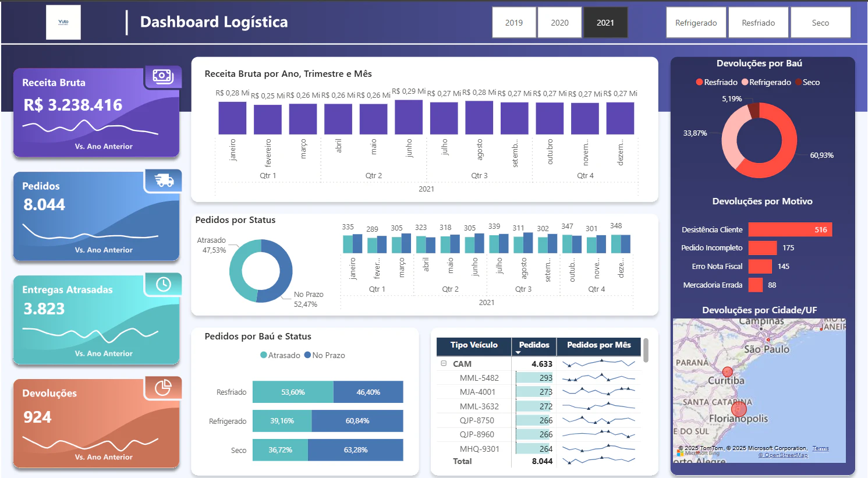Filter the dashboard by year 2019
This screenshot has height=478, width=868.
(x=514, y=23)
